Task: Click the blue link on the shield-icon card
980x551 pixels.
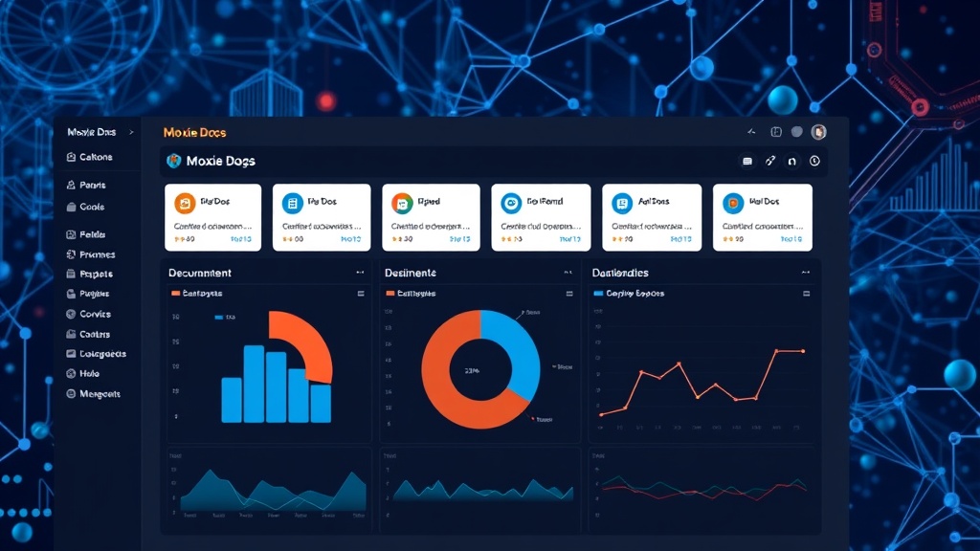Action: tap(791, 239)
